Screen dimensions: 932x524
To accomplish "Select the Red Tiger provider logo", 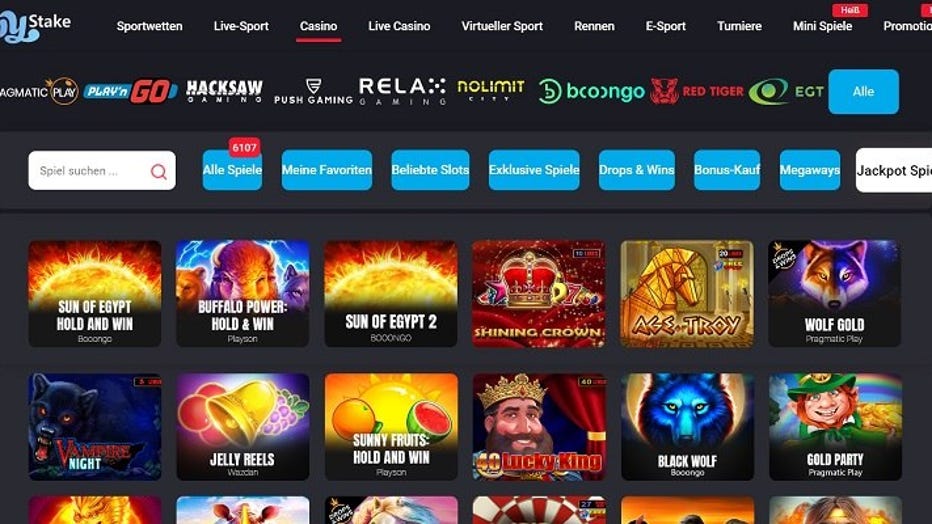I will pos(697,91).
